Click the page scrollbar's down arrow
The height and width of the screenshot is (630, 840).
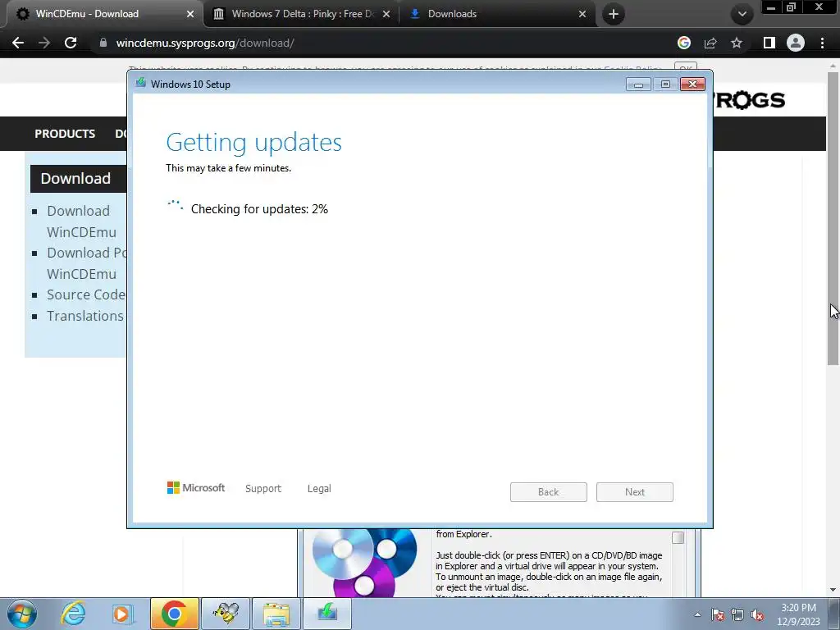click(833, 591)
